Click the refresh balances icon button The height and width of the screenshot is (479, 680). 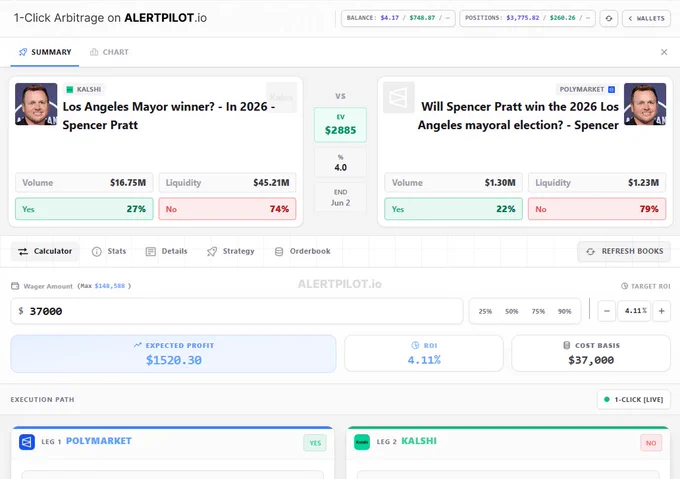pos(608,18)
